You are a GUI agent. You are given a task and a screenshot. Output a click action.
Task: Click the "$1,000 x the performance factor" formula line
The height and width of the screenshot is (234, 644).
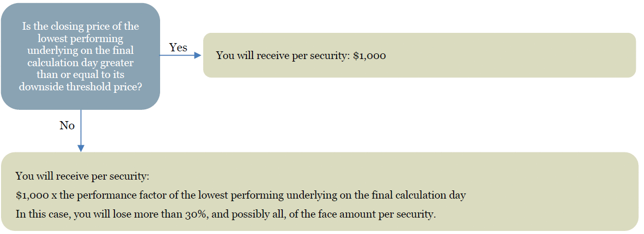[x=240, y=195]
